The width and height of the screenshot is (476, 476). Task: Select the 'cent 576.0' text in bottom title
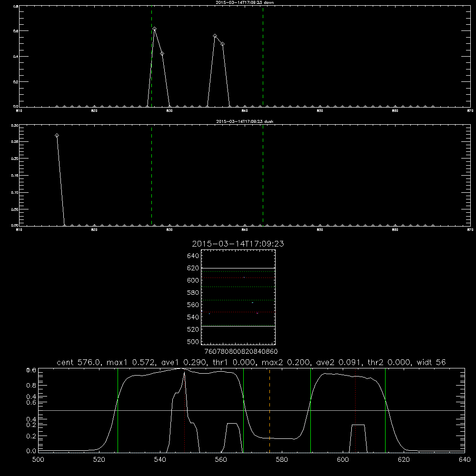tap(78, 362)
